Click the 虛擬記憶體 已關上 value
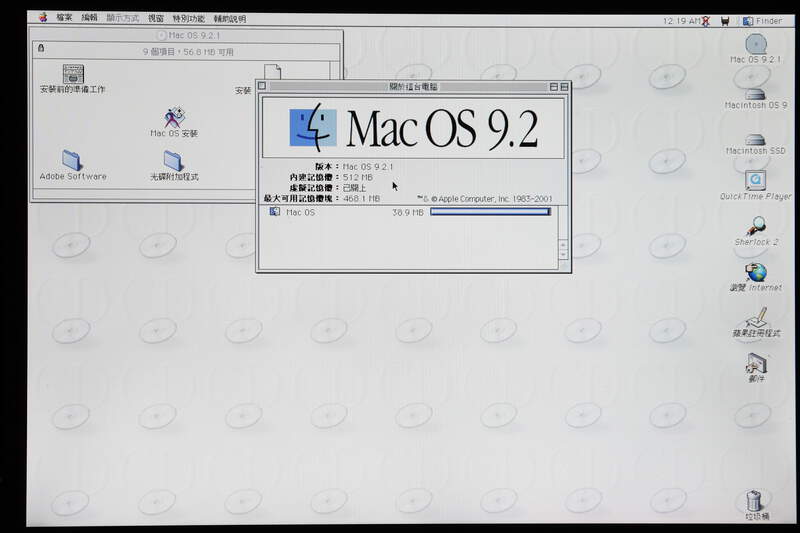 [x=355, y=188]
